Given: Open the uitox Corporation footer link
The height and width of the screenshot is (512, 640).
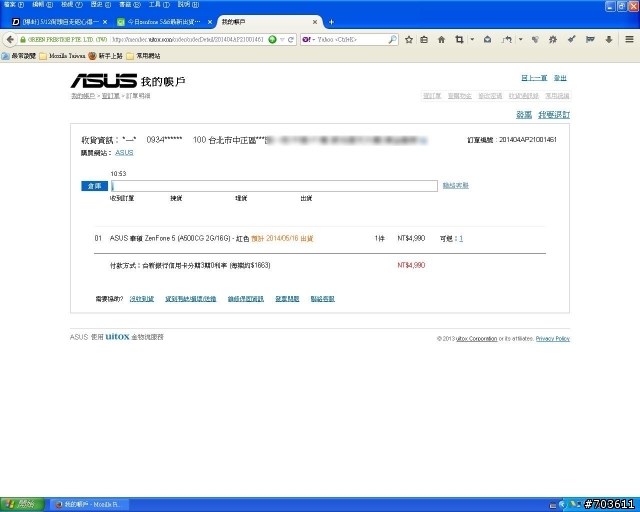Looking at the screenshot, I should (x=476, y=338).
